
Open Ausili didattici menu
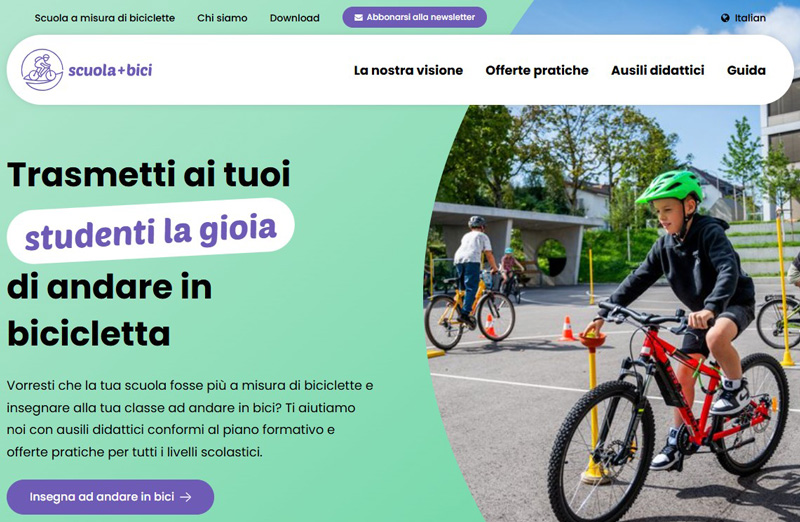click(x=658, y=70)
